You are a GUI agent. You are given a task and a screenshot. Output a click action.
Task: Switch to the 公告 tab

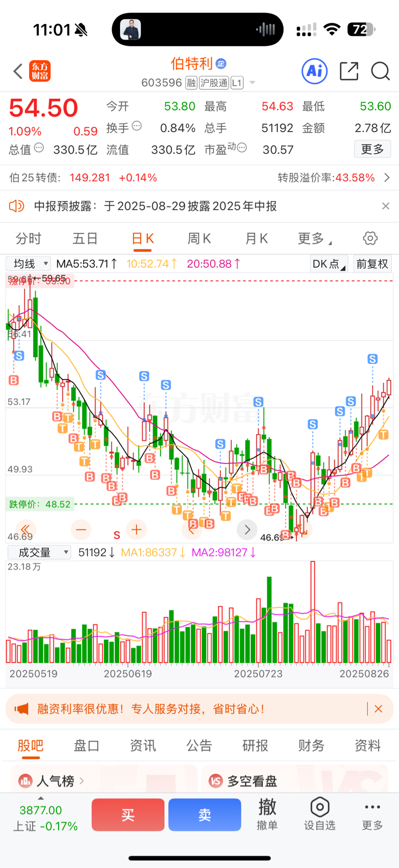199,746
